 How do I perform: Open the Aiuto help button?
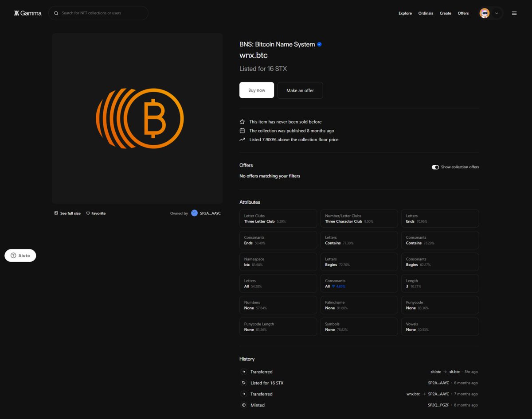coord(20,256)
